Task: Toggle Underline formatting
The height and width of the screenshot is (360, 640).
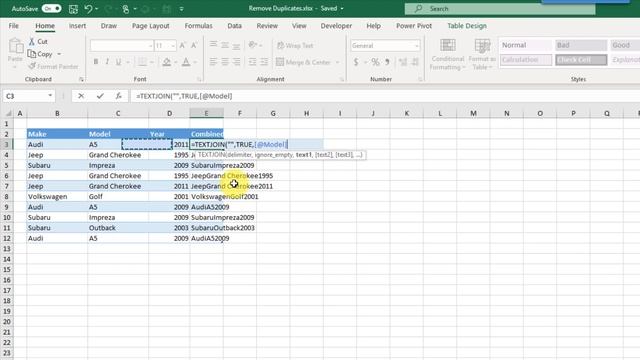Action: tap(118, 62)
